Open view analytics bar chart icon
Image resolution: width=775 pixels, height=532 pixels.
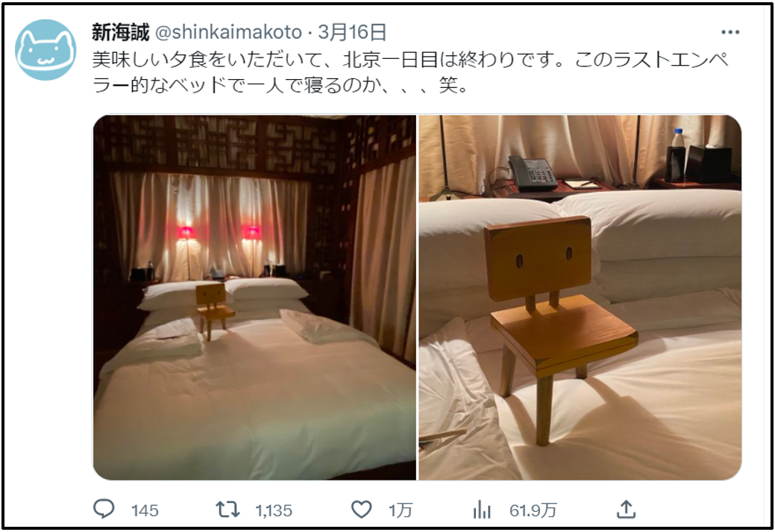[x=482, y=510]
